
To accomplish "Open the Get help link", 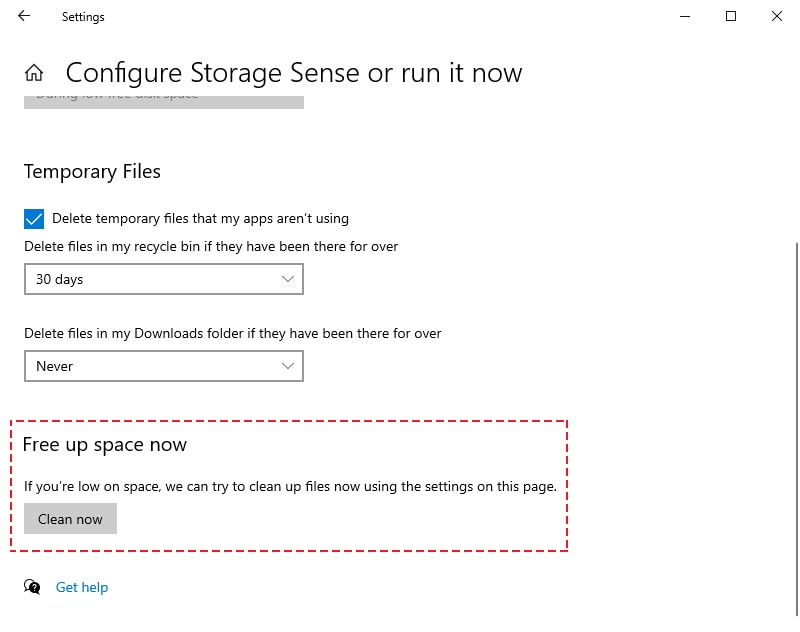I will tap(81, 587).
